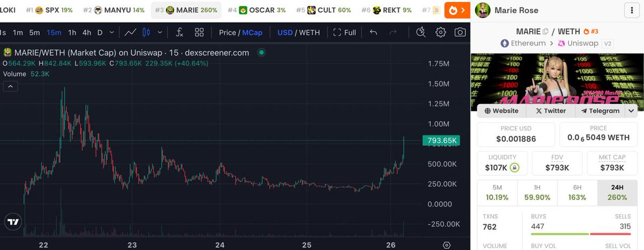Select the 4h timeframe
Viewport: 644px width, 250px height.
click(86, 32)
